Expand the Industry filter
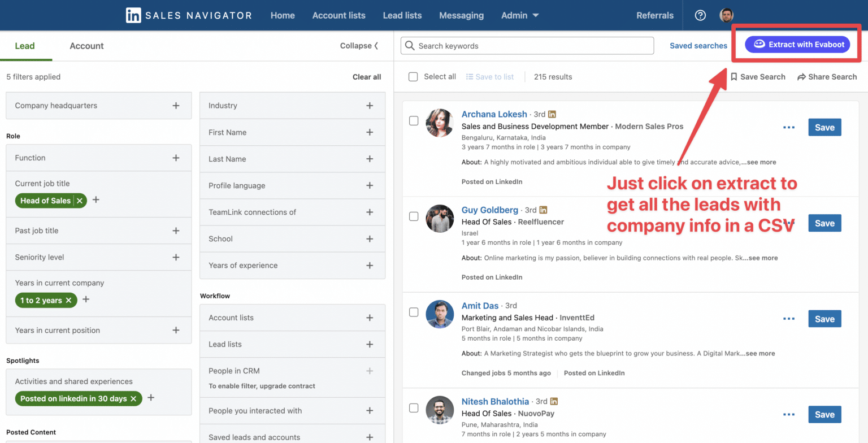Viewport: 868px width, 443px height. [370, 105]
